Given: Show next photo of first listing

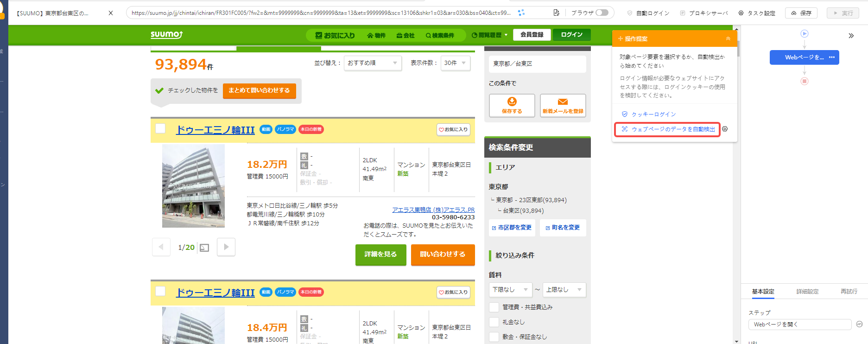Looking at the screenshot, I should click(226, 247).
